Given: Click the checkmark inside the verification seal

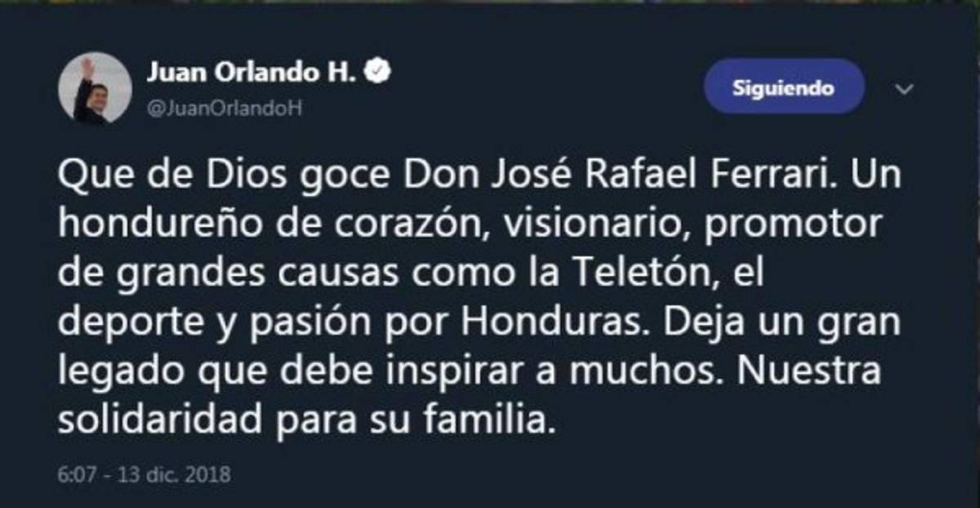Looking at the screenshot, I should [376, 70].
